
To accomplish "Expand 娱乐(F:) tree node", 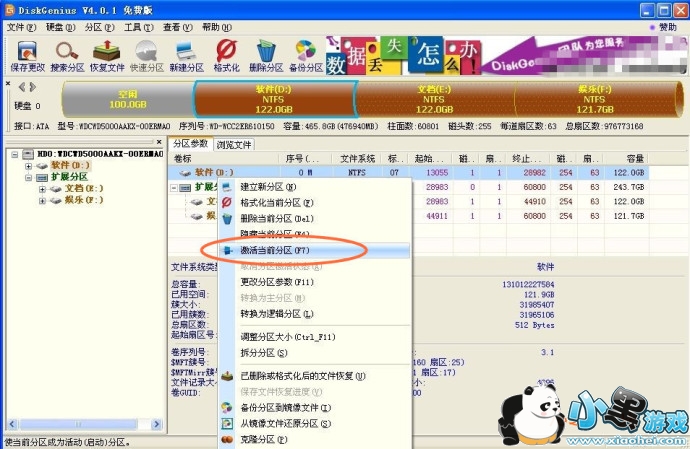I will 42,200.
